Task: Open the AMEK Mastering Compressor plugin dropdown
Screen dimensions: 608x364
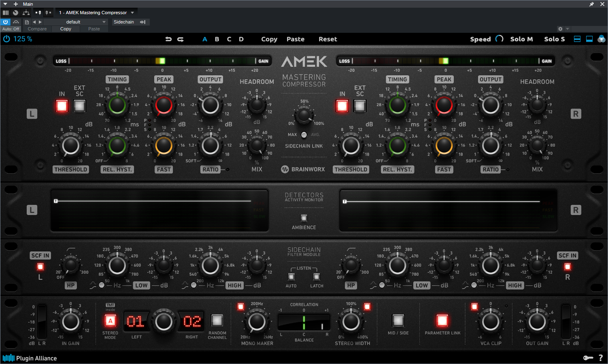Action: pyautogui.click(x=97, y=13)
